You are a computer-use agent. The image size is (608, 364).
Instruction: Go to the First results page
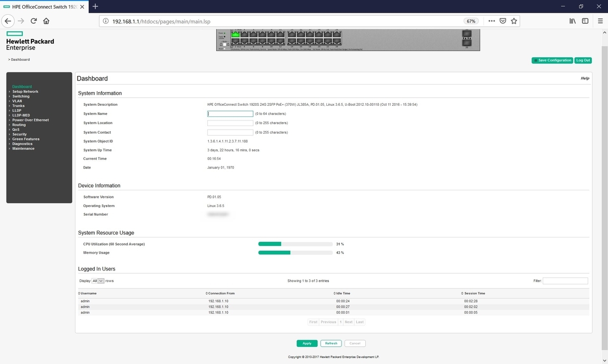click(x=313, y=322)
